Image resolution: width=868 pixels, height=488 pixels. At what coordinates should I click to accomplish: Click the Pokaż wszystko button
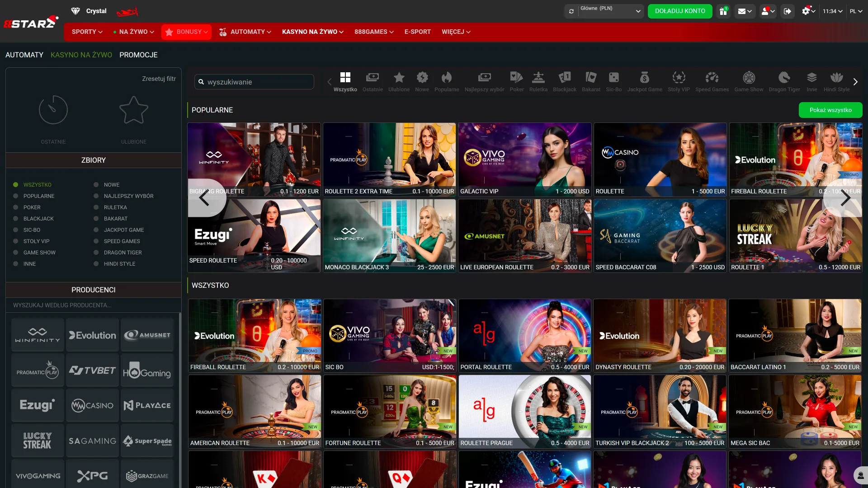[x=830, y=110]
